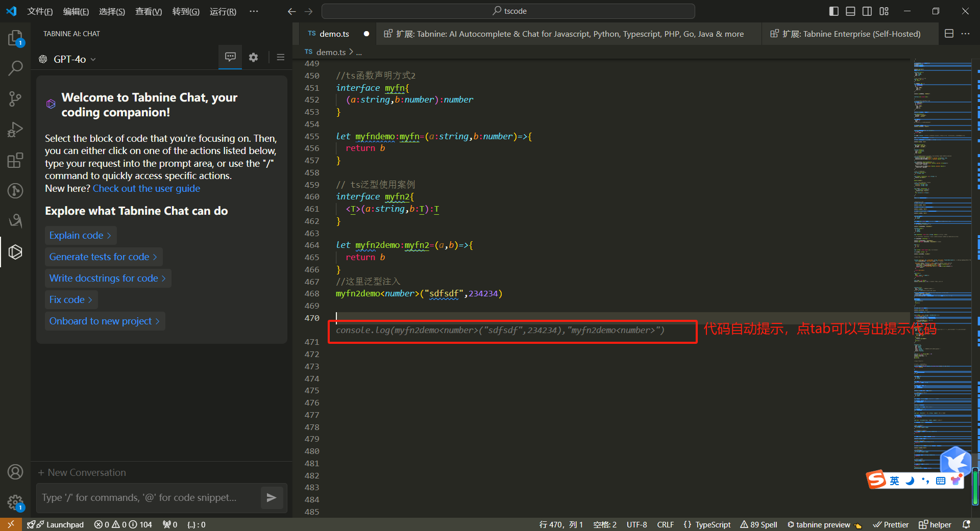Switch to Tabnine AI Autocomplete extension tab

tap(569, 34)
